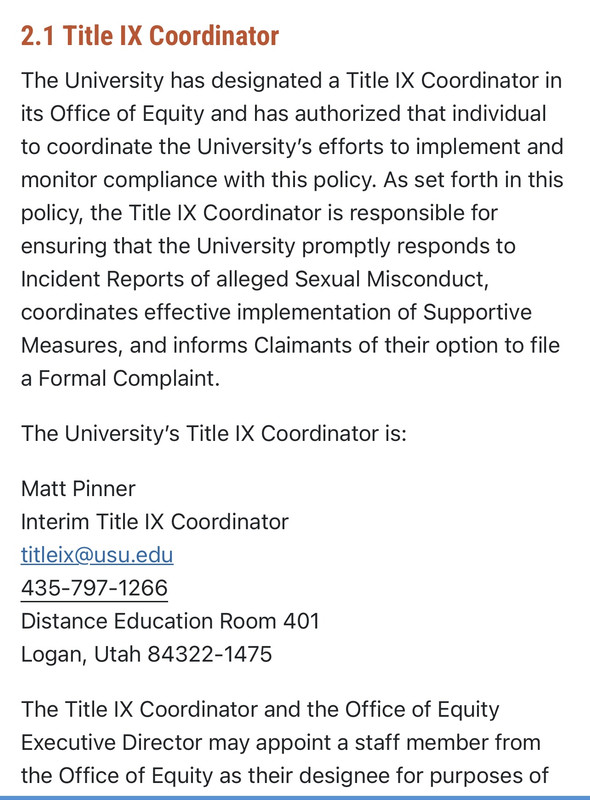Click the 'Interim Title IX Coordinator' line
590x800 pixels.
click(155, 521)
